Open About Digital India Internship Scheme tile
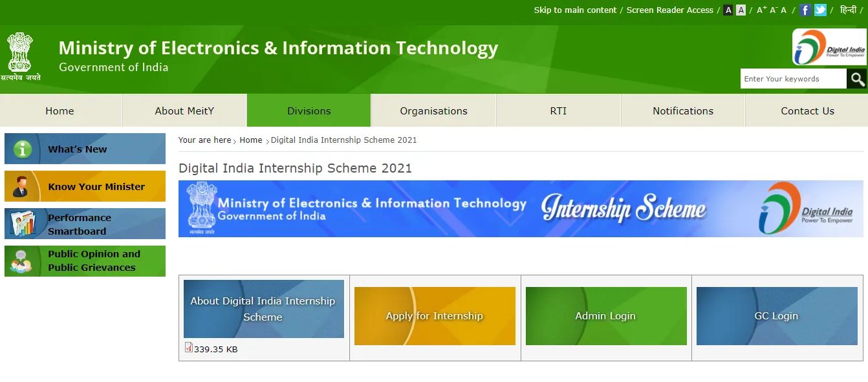 (x=264, y=309)
